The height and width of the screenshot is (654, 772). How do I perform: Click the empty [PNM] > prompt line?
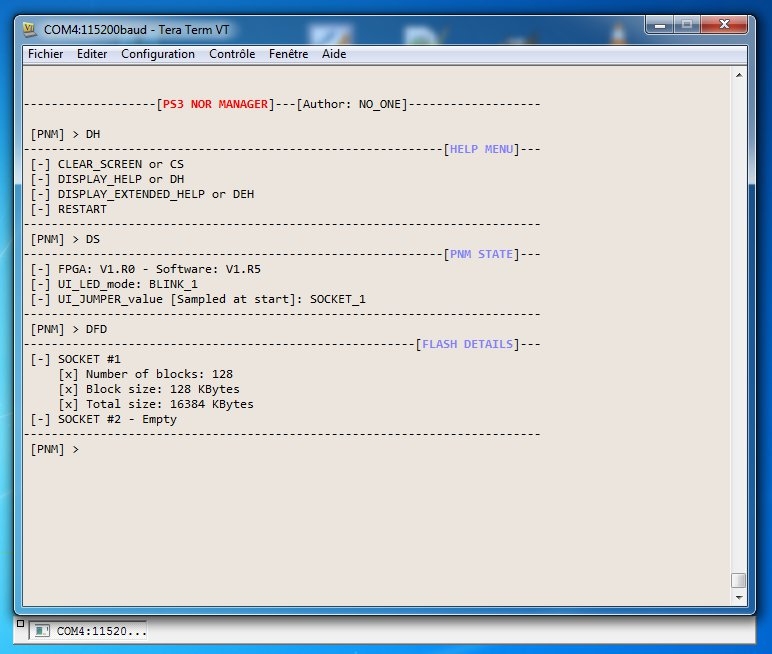tap(55, 449)
